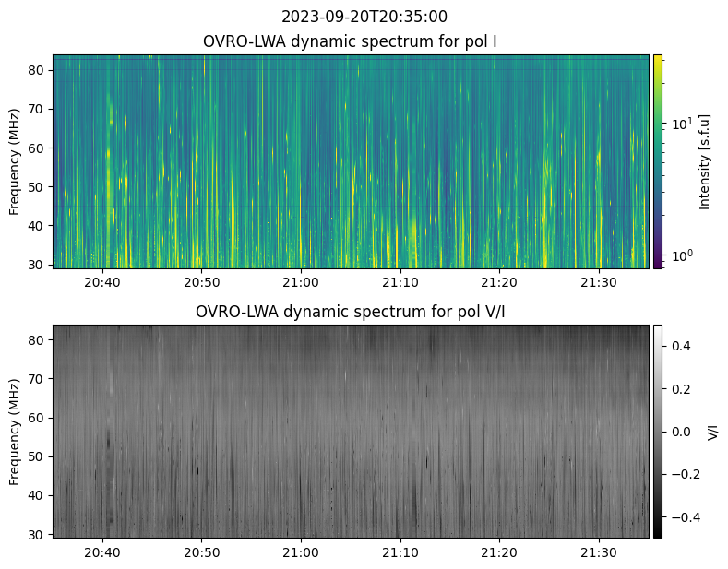Screen dimensions: 728x569
Task: Click the 'V/I' colorbar label
Action: tap(712, 431)
